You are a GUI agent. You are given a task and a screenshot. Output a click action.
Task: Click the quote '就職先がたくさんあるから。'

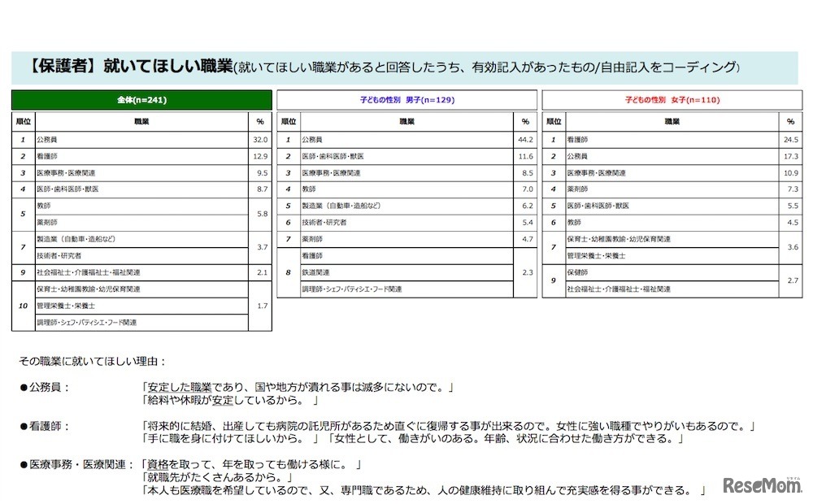coord(217,477)
